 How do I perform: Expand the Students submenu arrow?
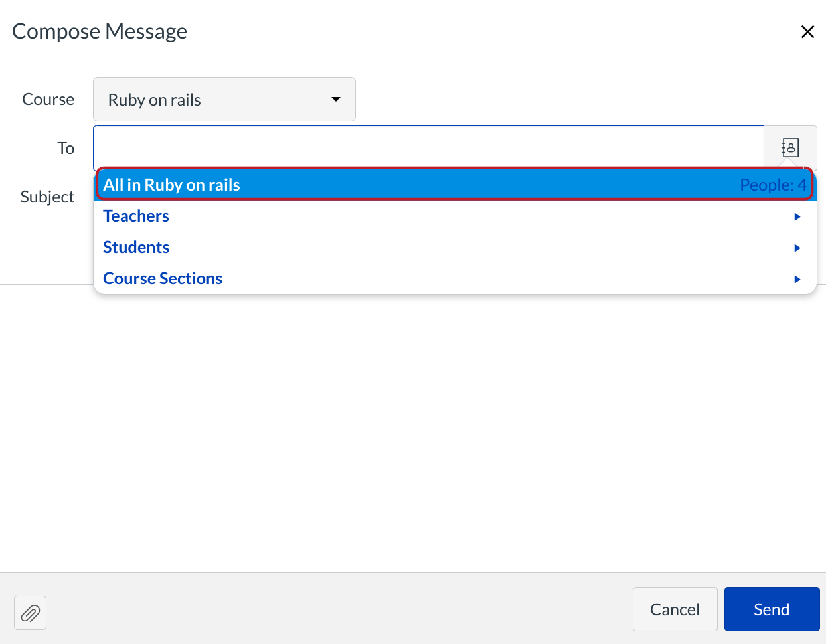click(797, 248)
